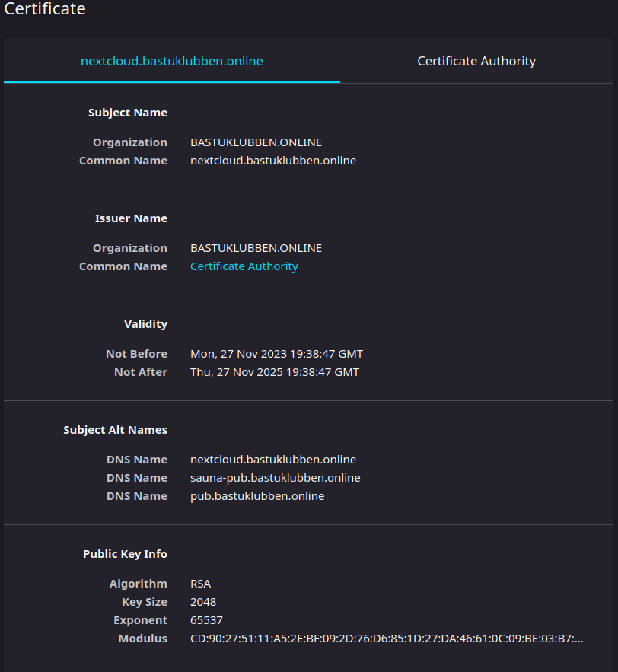Screen dimensions: 618x672
Task: Click the Modulus value starting CD:90:27
Action: [x=387, y=639]
